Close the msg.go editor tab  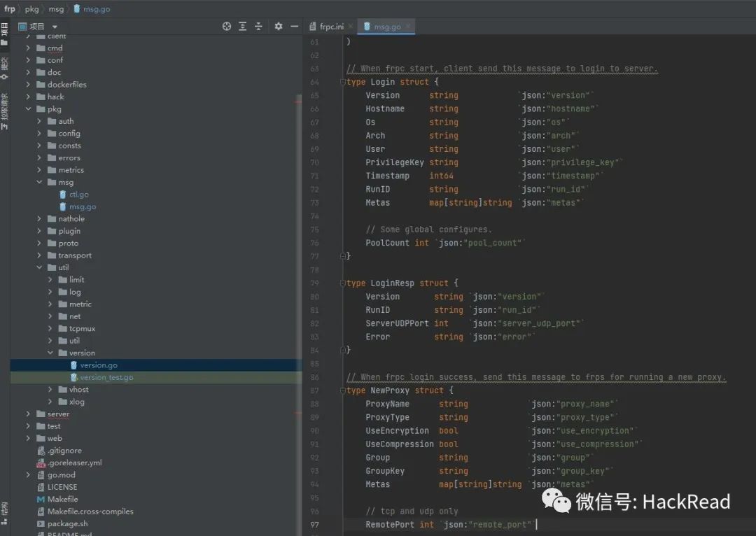(409, 27)
